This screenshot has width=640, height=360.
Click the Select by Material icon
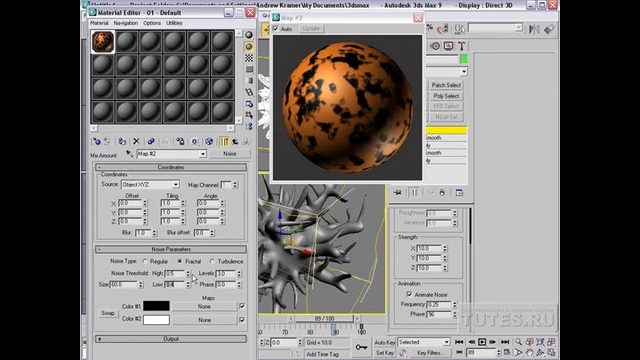coord(249,115)
